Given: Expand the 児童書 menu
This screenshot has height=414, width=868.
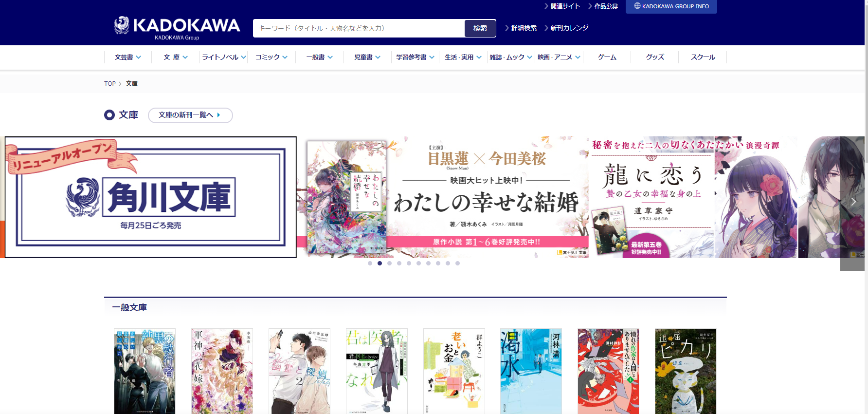Looking at the screenshot, I should [x=367, y=57].
